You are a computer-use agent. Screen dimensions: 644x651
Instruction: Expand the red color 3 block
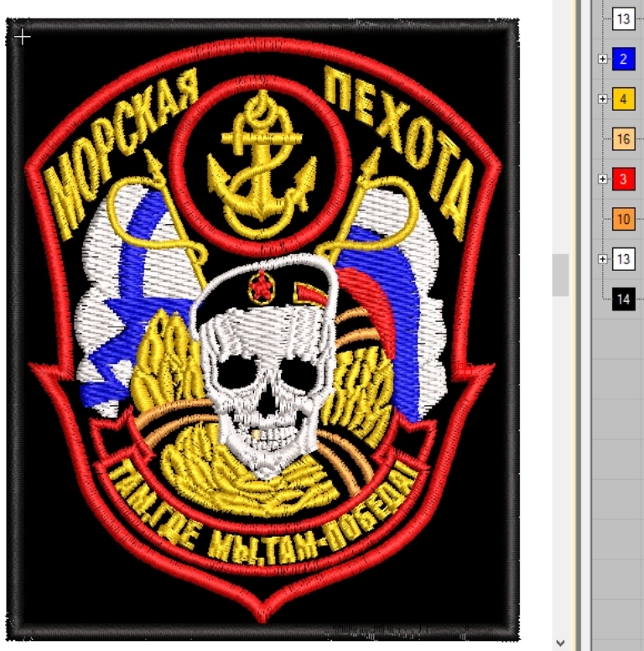tap(602, 179)
